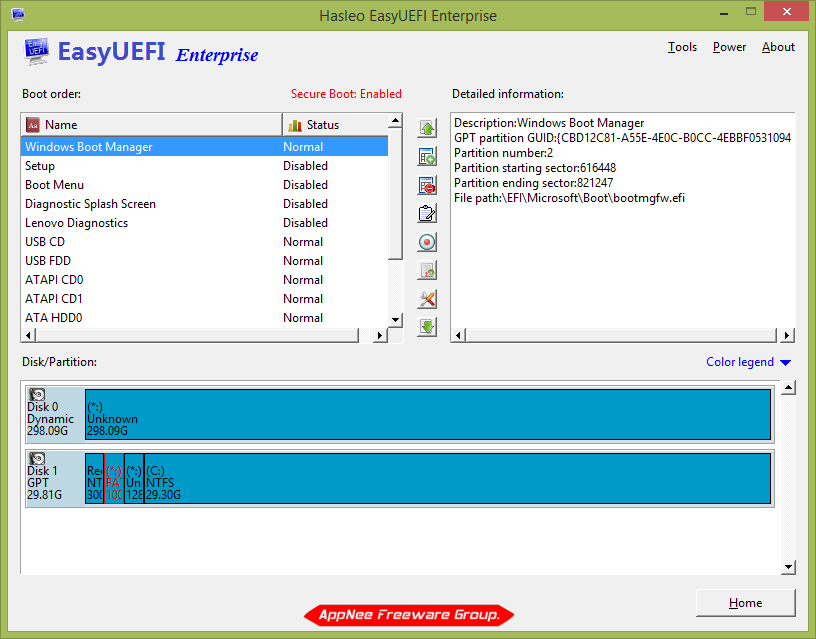816x639 pixels.
Task: Click the wrench and screwdriver tools icon
Action: point(427,299)
